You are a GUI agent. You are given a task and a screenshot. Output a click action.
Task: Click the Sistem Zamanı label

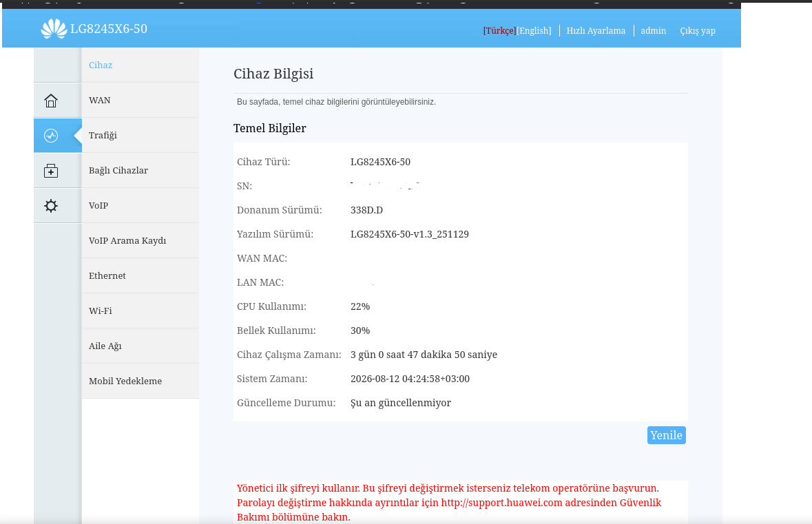tap(272, 379)
